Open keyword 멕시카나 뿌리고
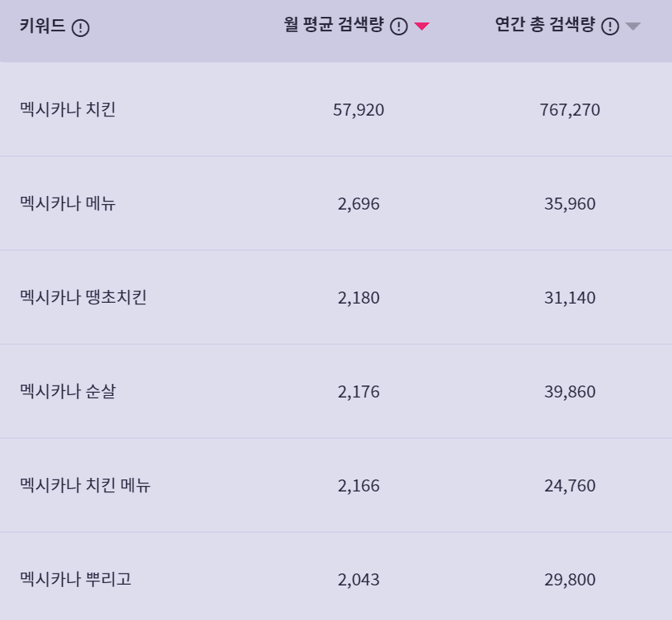The image size is (672, 620). [x=75, y=580]
